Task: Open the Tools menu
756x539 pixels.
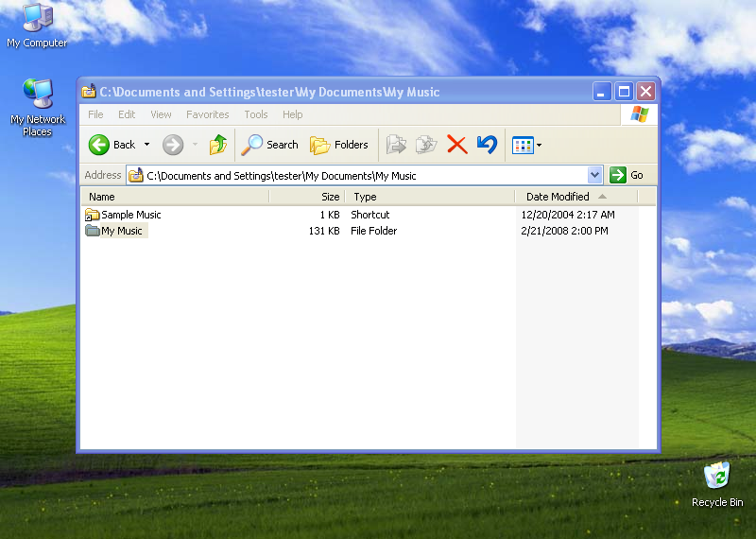Action: [x=256, y=114]
